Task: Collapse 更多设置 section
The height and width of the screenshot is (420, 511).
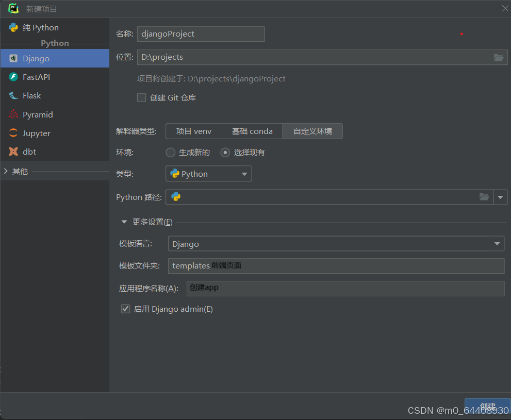Action: tap(124, 222)
